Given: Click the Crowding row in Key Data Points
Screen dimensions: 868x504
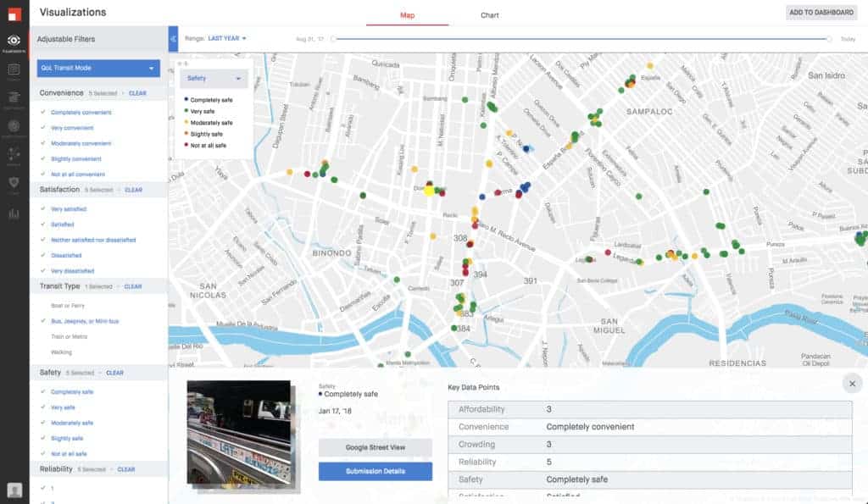Looking at the screenshot, I should (650, 444).
